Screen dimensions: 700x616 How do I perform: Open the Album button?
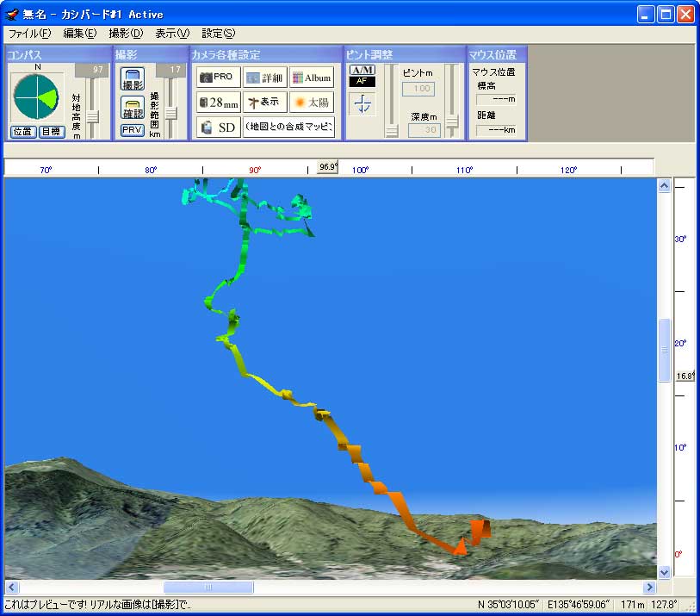point(311,78)
